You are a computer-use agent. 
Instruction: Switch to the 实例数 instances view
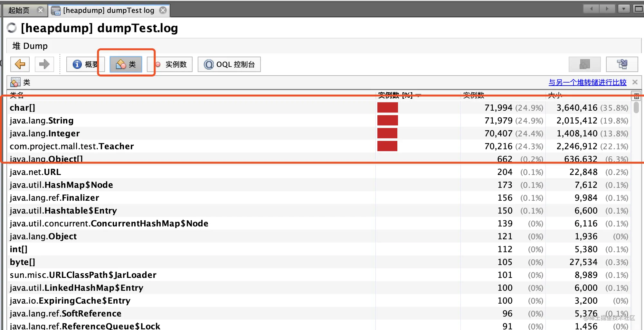coord(170,64)
